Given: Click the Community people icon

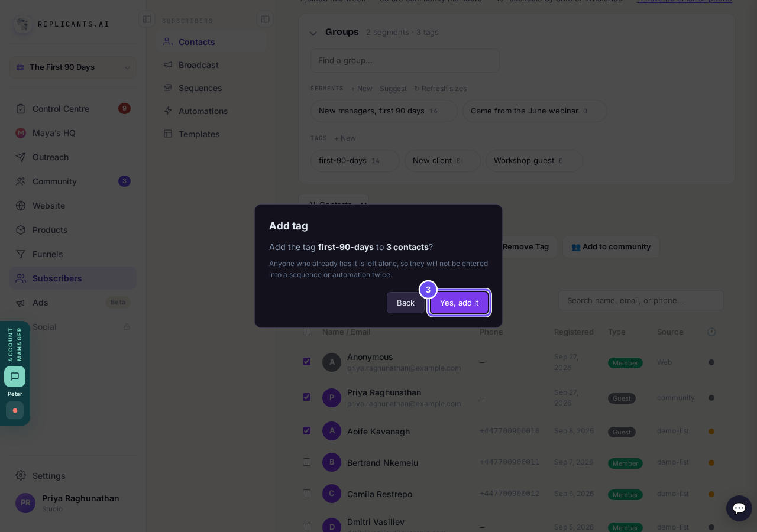Looking at the screenshot, I should [x=21, y=181].
